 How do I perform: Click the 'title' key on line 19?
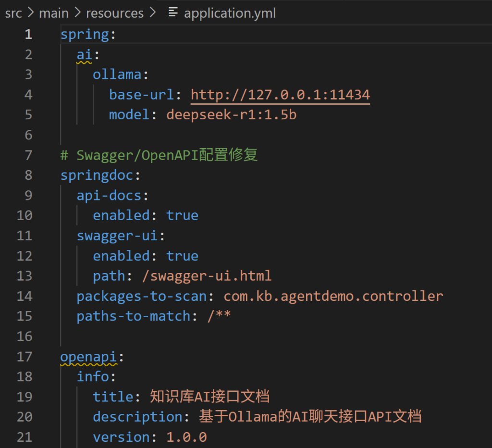click(x=113, y=397)
